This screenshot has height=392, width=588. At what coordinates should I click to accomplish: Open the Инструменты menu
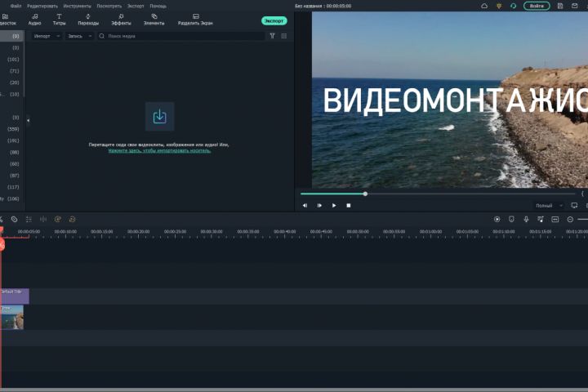coord(77,6)
